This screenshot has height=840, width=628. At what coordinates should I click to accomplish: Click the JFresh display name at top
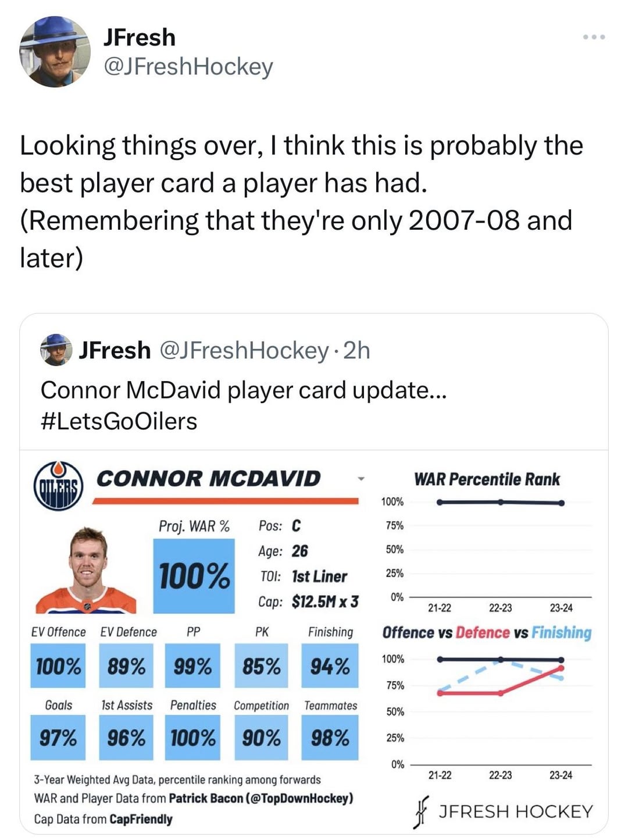[140, 37]
